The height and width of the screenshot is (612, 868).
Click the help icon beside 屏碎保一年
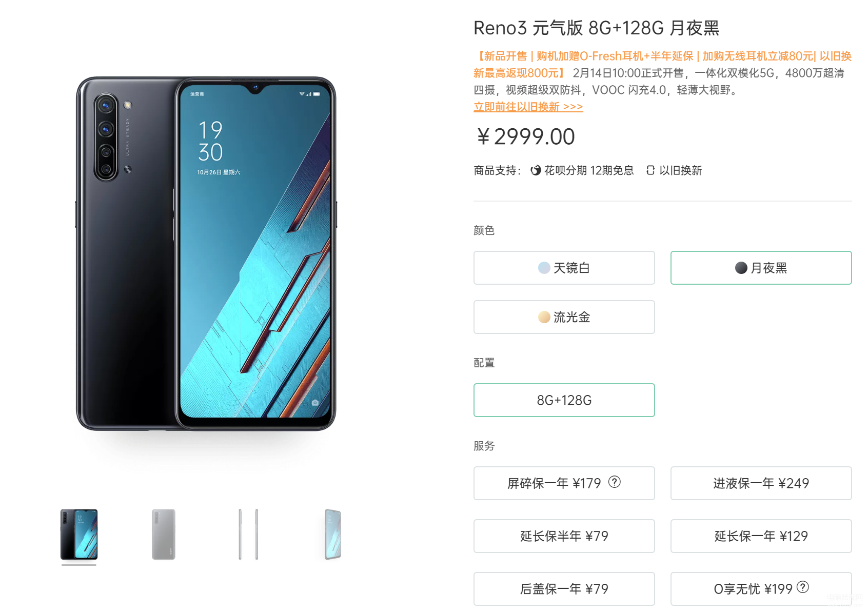(614, 482)
